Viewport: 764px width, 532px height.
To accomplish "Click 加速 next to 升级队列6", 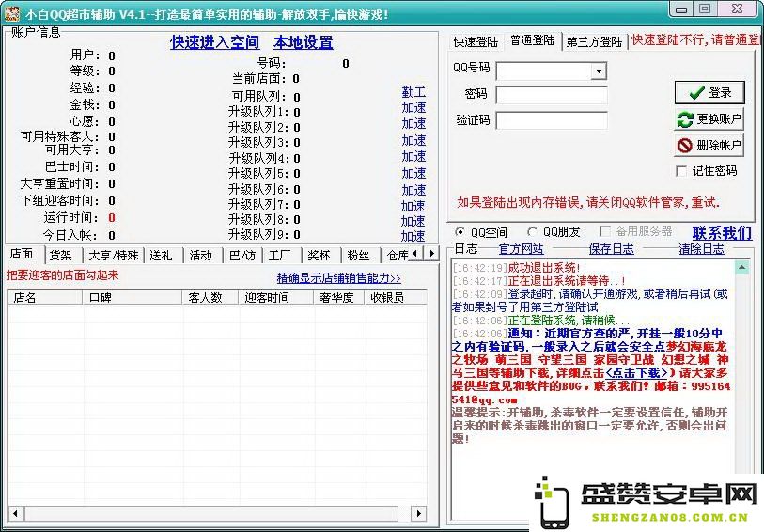I will pyautogui.click(x=413, y=190).
